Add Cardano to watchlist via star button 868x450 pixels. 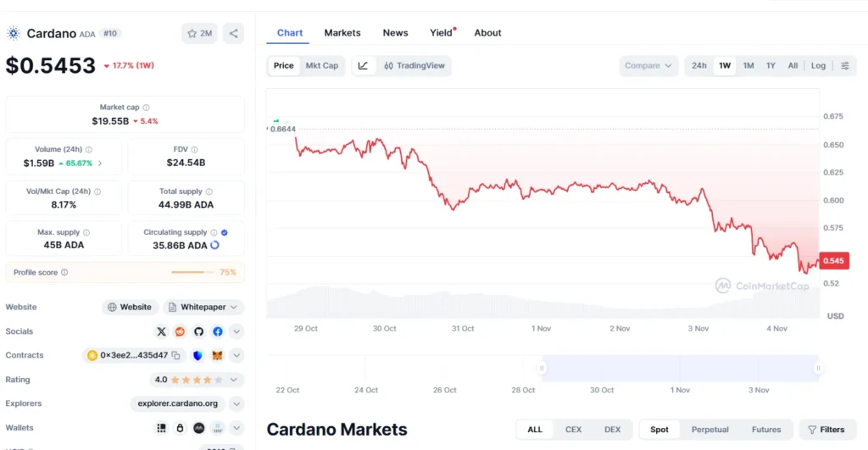(x=199, y=34)
